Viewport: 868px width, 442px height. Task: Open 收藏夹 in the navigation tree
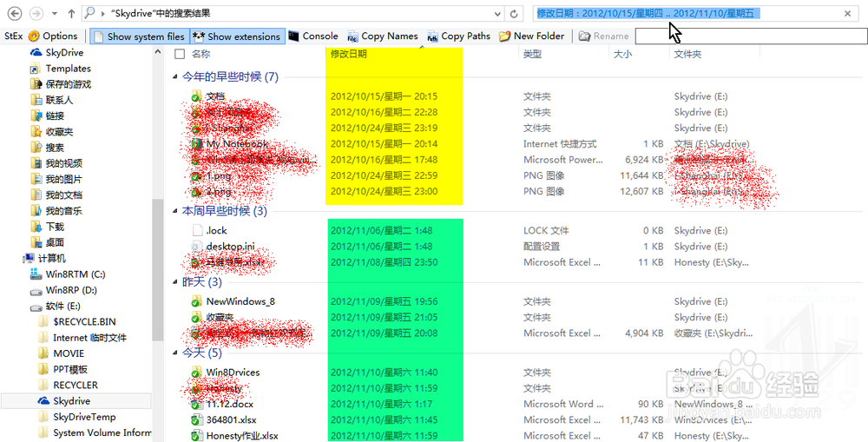pos(51,132)
